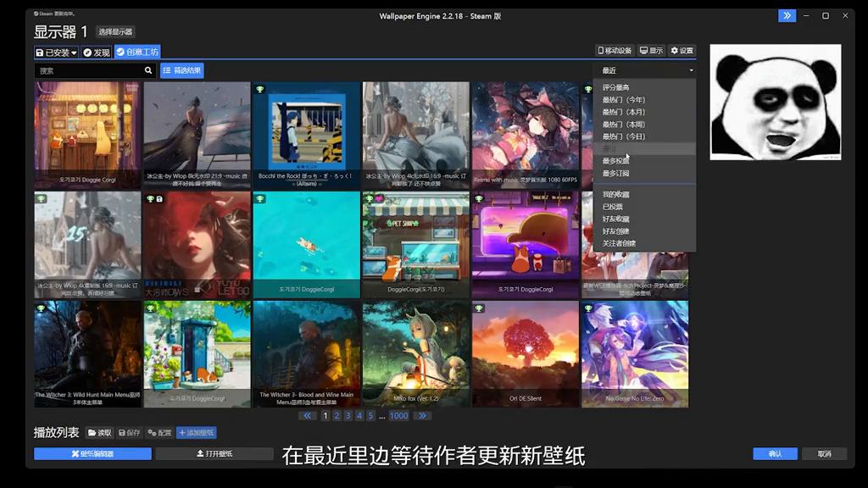The height and width of the screenshot is (488, 868).
Task: Click the 添加壁纸 add wallpaper button
Action: pos(196,433)
